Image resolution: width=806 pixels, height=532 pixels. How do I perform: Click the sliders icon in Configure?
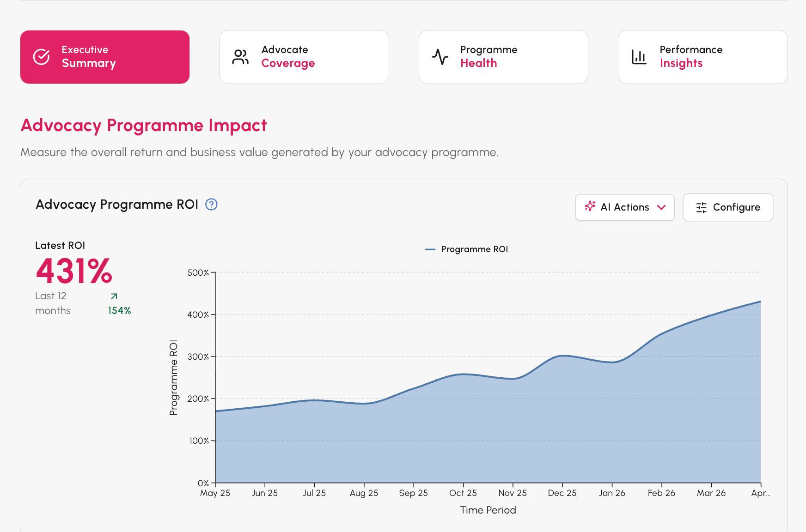(701, 208)
